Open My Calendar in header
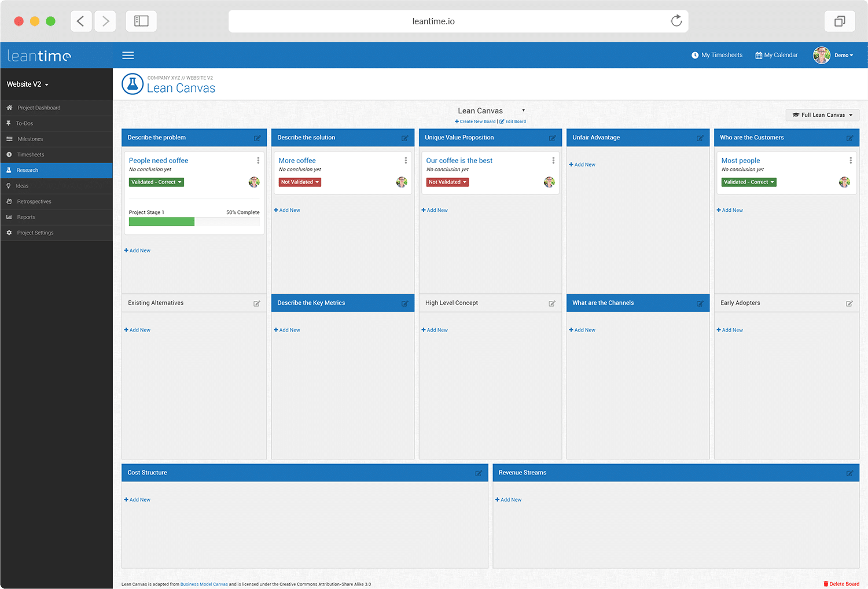This screenshot has width=868, height=589. coord(777,56)
